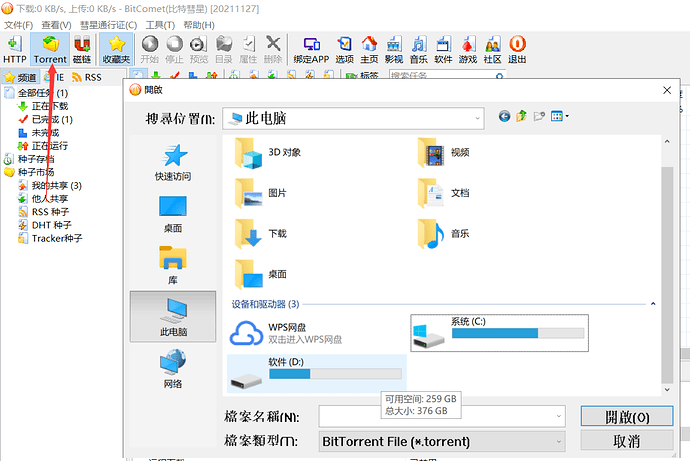Open the View (查看) menu
Image resolution: width=690 pixels, height=461 pixels.
[x=56, y=25]
